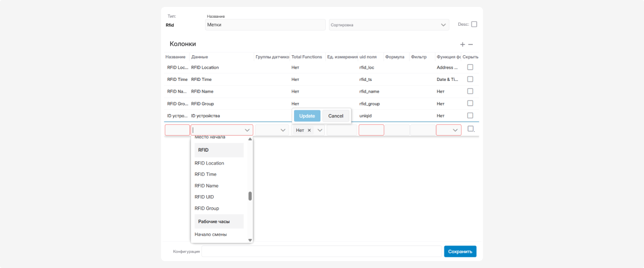Click the 'rfid_group' cell

370,103
